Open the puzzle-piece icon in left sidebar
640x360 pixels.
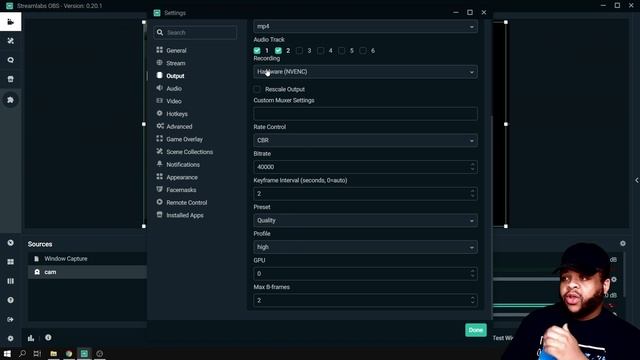[11, 100]
